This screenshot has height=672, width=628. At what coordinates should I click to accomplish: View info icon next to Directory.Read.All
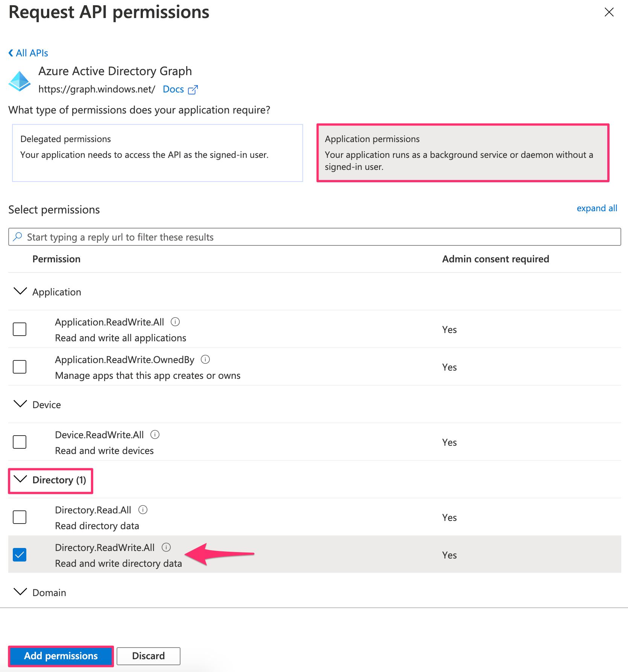pyautogui.click(x=143, y=510)
